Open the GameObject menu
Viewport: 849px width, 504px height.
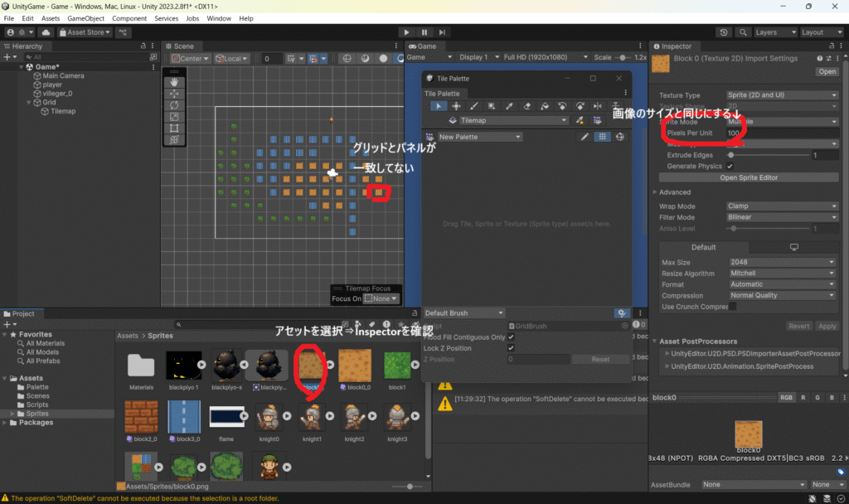tap(85, 18)
